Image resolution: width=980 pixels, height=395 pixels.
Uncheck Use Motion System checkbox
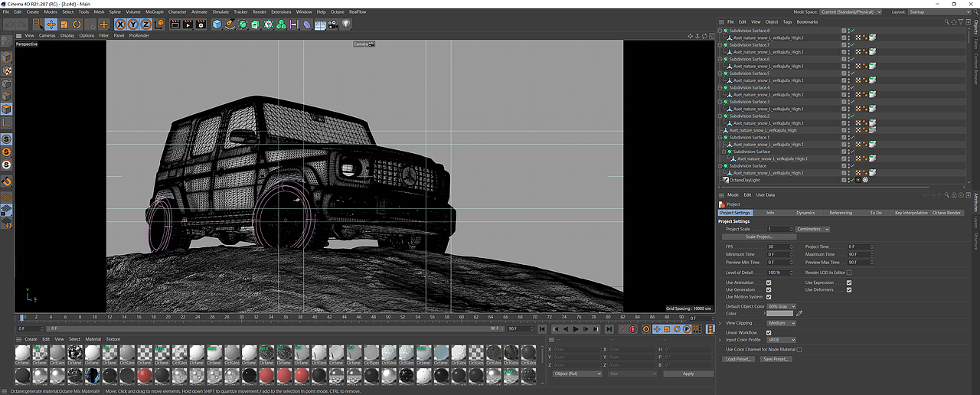(x=769, y=297)
